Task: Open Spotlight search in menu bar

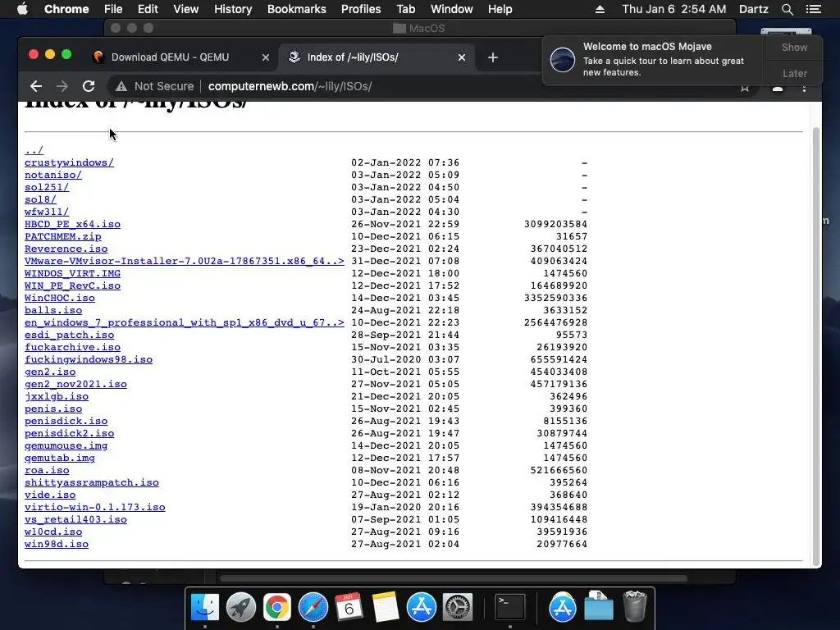Action: [x=787, y=9]
